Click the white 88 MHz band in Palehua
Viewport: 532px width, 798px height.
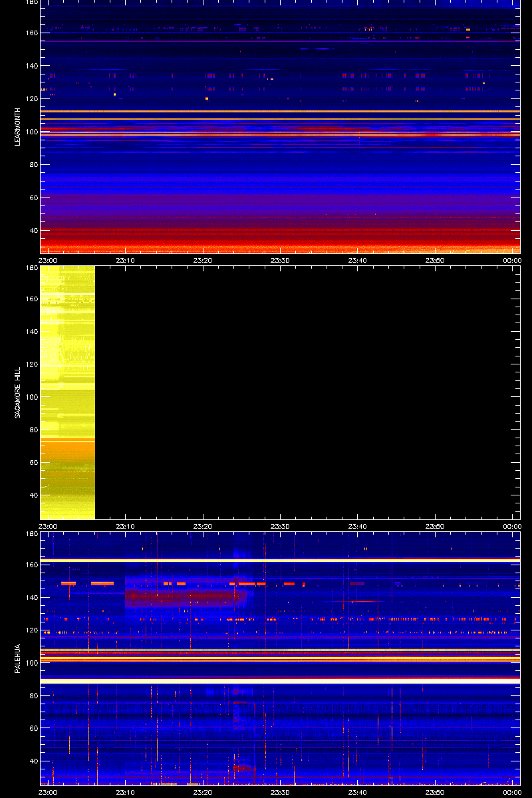click(x=280, y=682)
